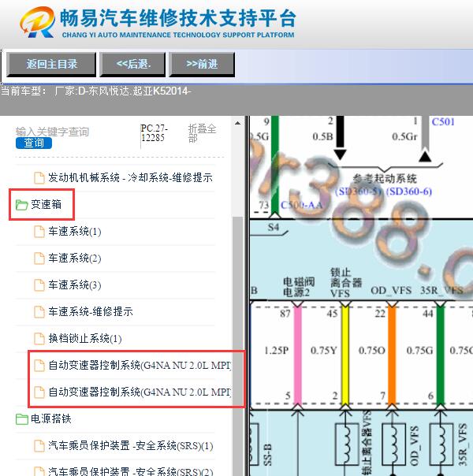Click the C501 connector label
The image size is (473, 476).
443,122
